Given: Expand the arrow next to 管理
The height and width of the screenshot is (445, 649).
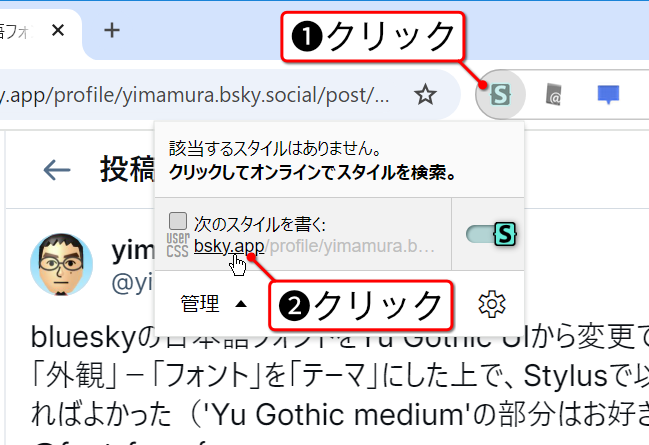Looking at the screenshot, I should point(240,304).
